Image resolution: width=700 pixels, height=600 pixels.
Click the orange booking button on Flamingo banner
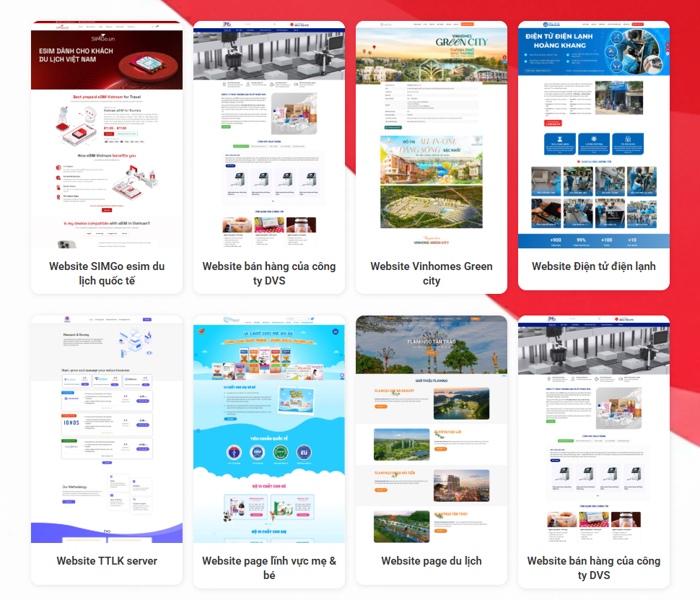pos(432,352)
